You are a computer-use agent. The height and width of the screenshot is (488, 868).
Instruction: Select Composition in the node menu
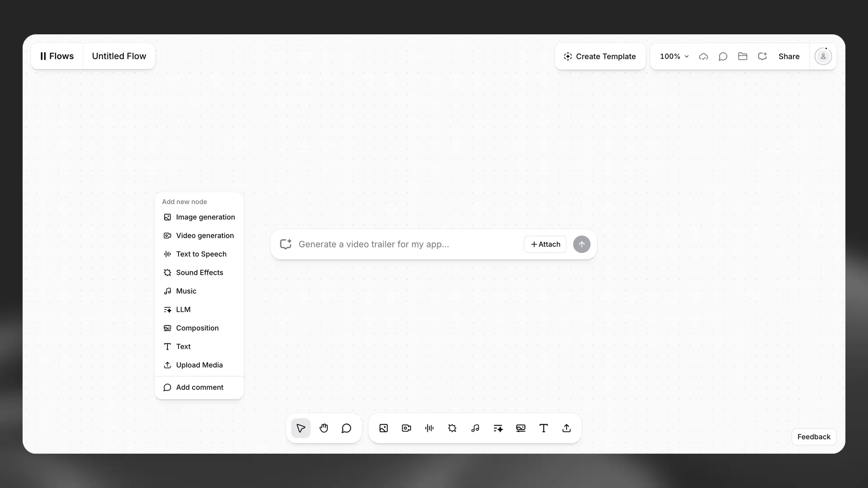pyautogui.click(x=199, y=328)
